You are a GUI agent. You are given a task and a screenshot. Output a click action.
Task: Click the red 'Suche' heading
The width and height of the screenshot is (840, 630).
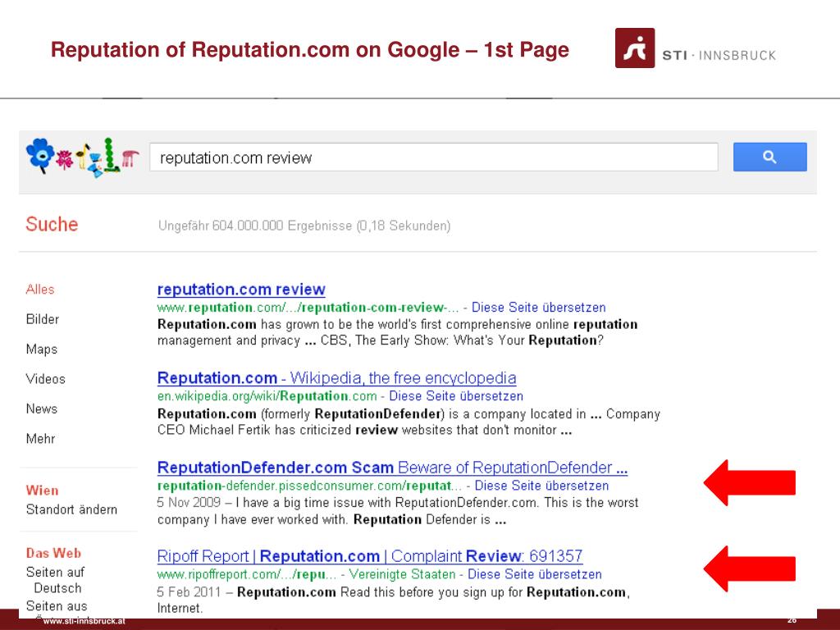click(x=52, y=224)
